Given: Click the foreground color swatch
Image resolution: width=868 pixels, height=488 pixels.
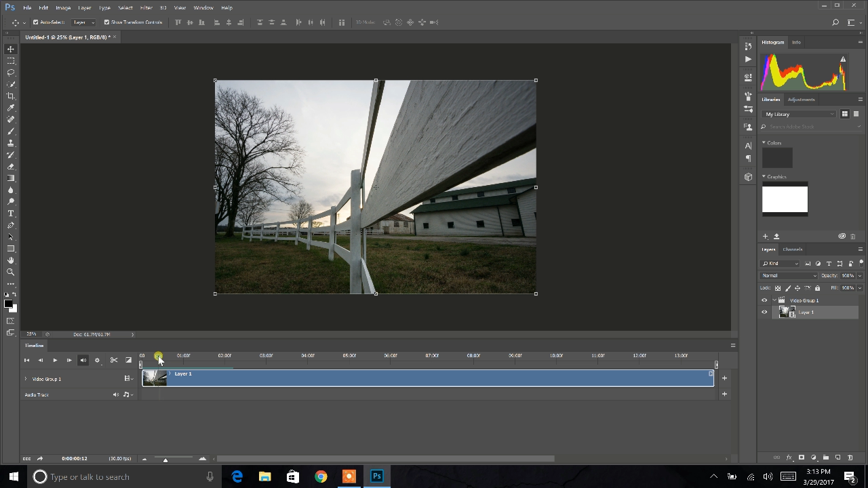Looking at the screenshot, I should [8, 304].
